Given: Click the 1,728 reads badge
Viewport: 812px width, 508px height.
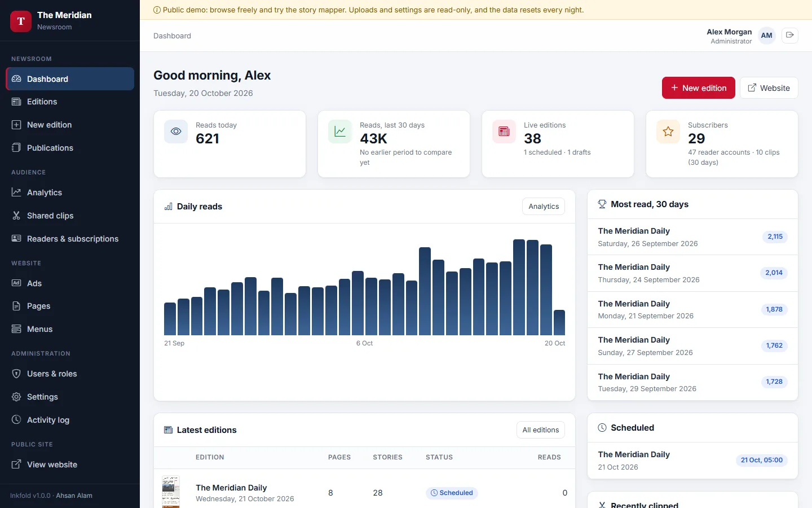Looking at the screenshot, I should click(x=774, y=382).
